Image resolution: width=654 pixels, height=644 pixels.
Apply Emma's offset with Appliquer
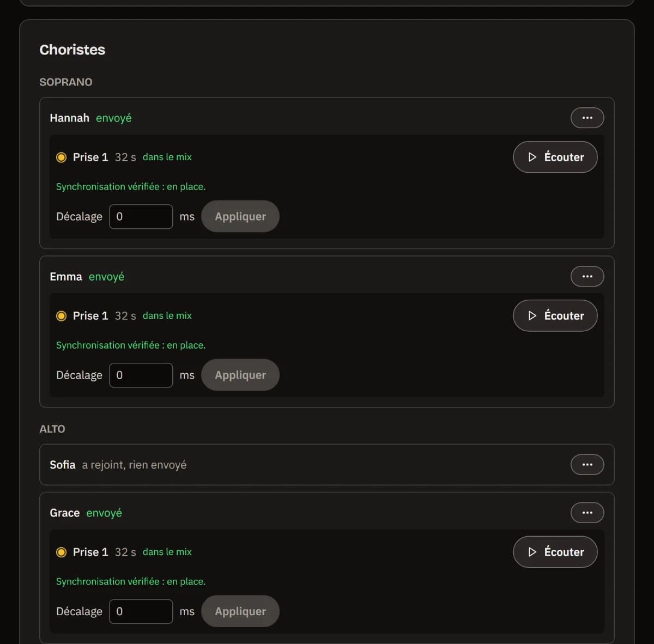[x=240, y=375]
